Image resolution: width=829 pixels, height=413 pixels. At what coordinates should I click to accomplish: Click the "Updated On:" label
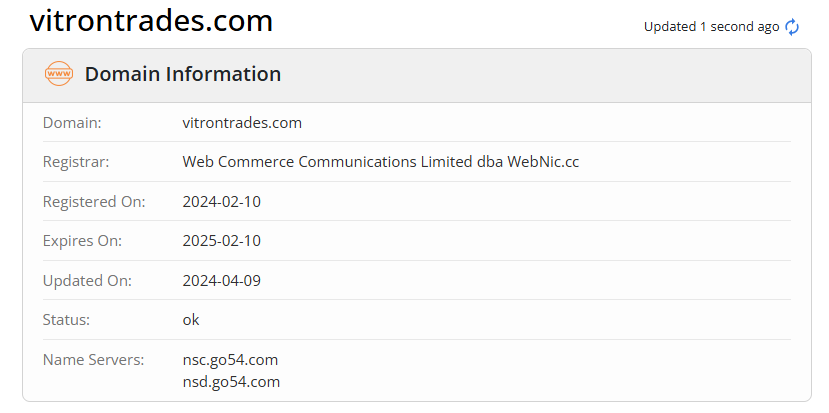[87, 281]
